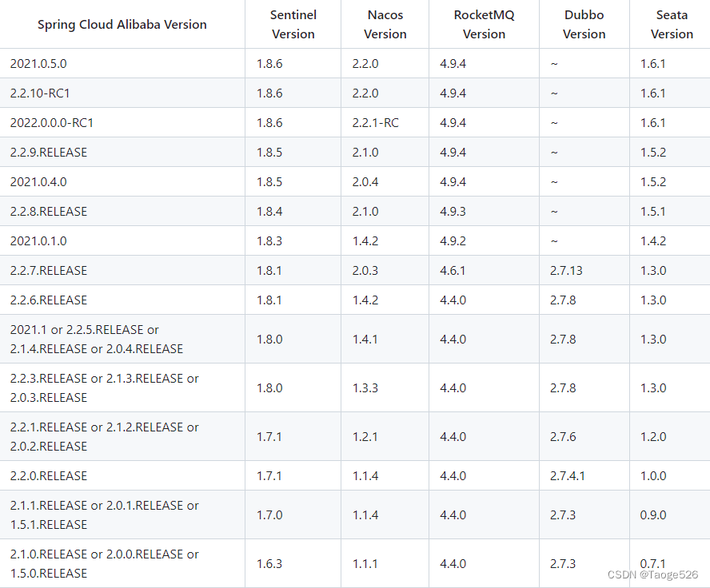Viewport: 710px width, 588px height.
Task: Click the 2.2.7.RELEASE version cell
Action: click(49, 271)
